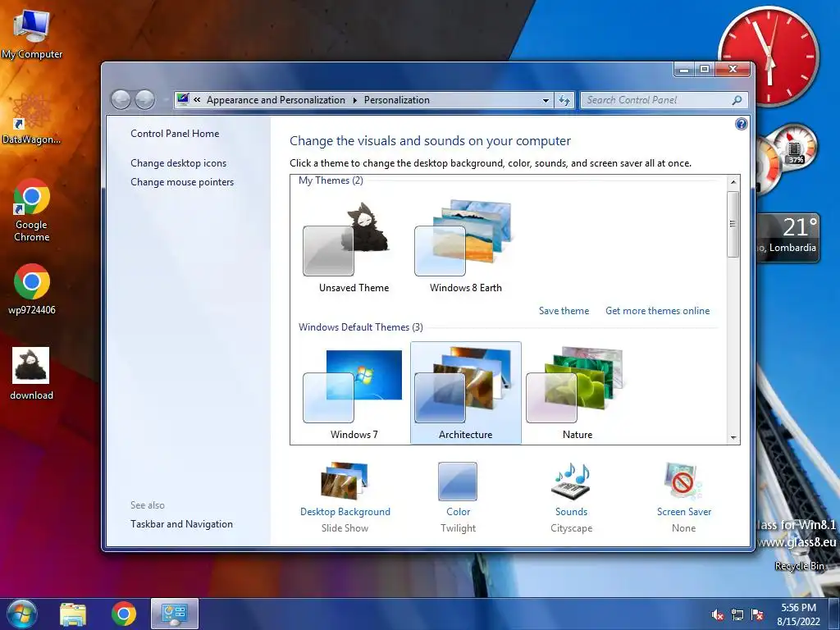Open File Explorer from the taskbar

73,614
